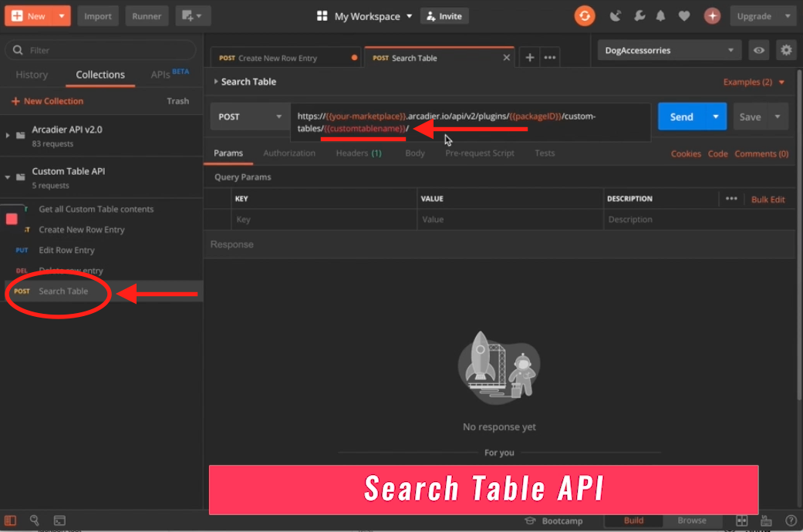Click the New button plus icon
The height and width of the screenshot is (532, 803).
click(x=17, y=16)
